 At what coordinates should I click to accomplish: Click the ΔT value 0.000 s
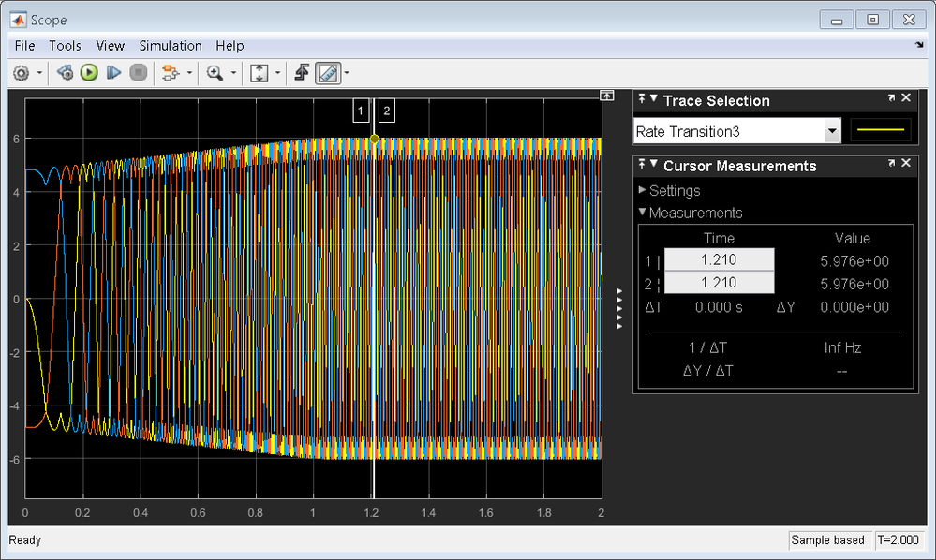[719, 307]
